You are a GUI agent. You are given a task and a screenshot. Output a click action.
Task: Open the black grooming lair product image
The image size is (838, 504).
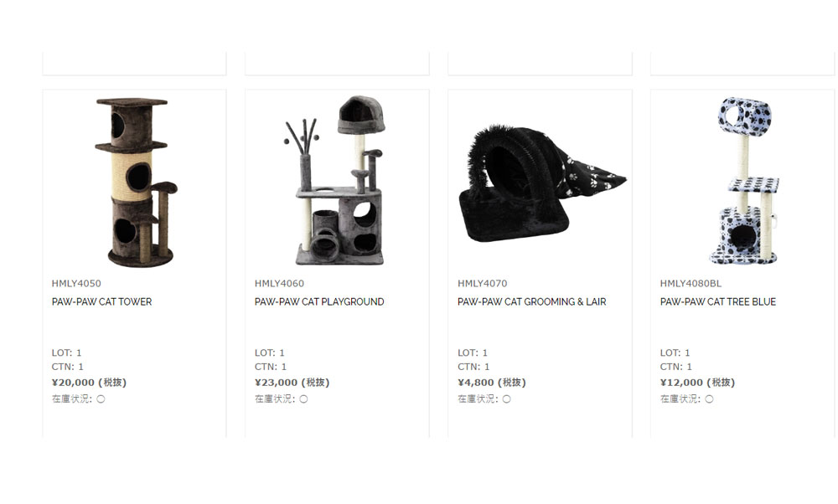tap(541, 183)
